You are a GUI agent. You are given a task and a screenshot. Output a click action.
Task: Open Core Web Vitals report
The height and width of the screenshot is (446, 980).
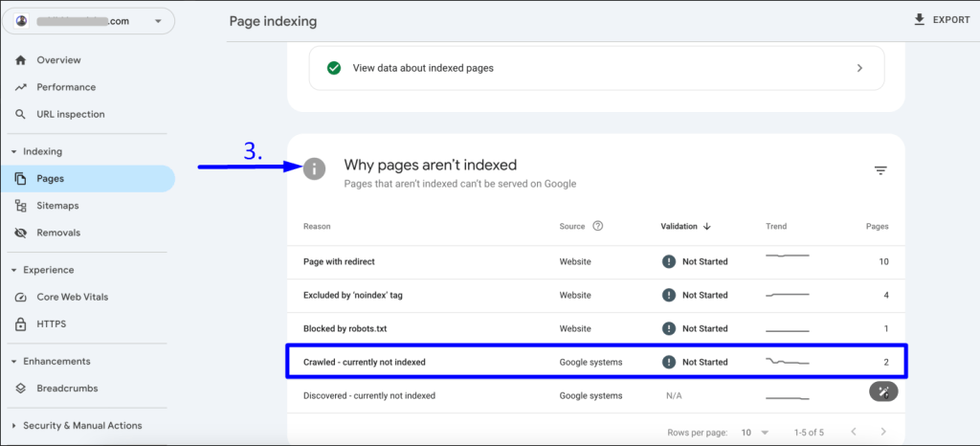(73, 298)
